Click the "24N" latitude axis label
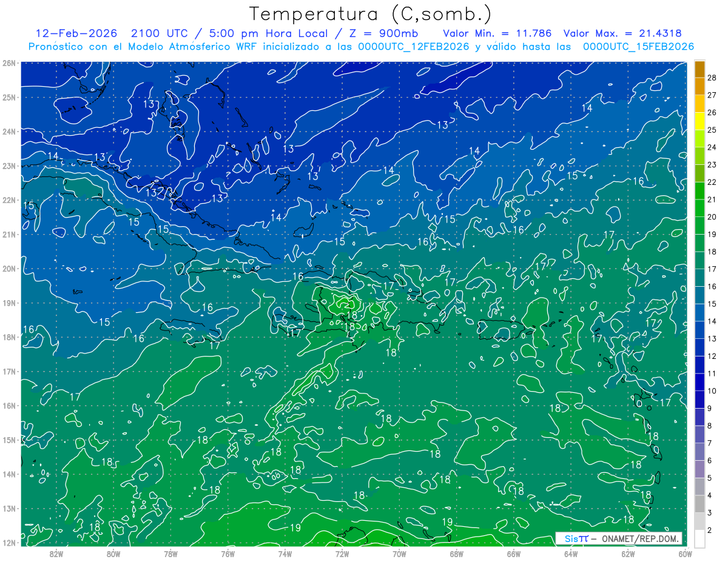The width and height of the screenshot is (728, 562). tap(9, 131)
